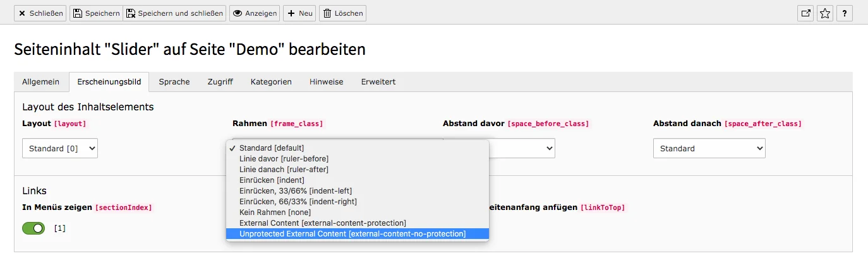Image resolution: width=868 pixels, height=256 pixels.
Task: Open the Sprache tab
Action: tap(174, 82)
